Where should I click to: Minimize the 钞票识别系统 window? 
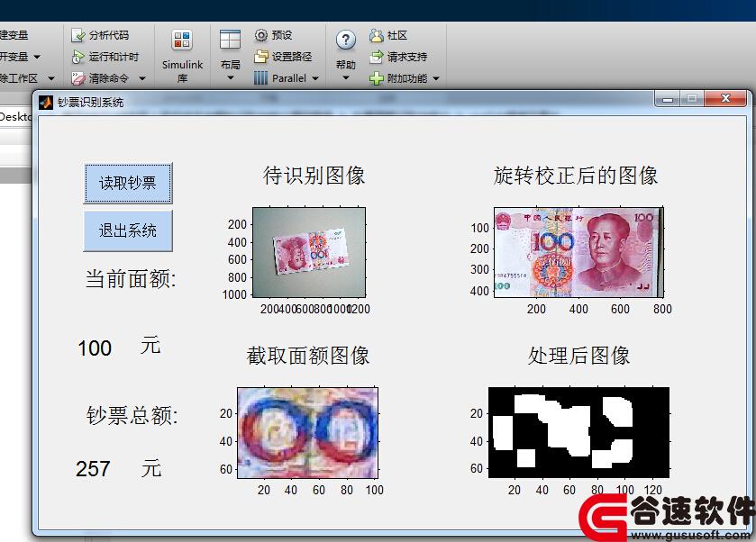coord(668,99)
